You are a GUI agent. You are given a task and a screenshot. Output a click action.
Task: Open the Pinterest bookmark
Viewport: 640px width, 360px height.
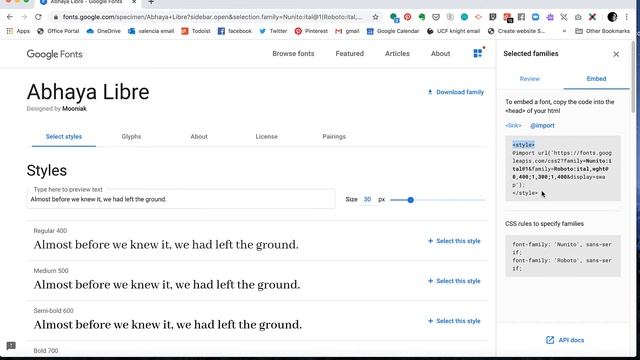(311, 31)
